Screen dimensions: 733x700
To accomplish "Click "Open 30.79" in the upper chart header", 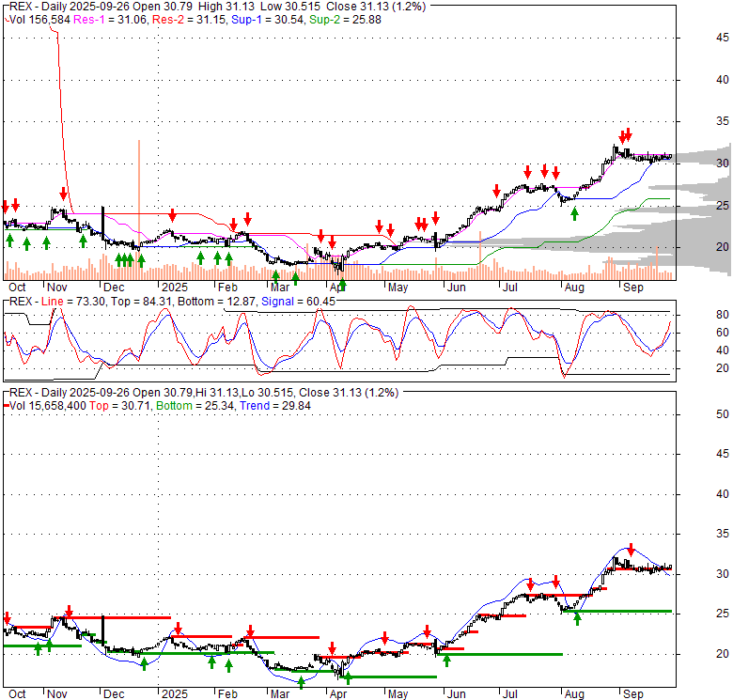I will [x=164, y=7].
